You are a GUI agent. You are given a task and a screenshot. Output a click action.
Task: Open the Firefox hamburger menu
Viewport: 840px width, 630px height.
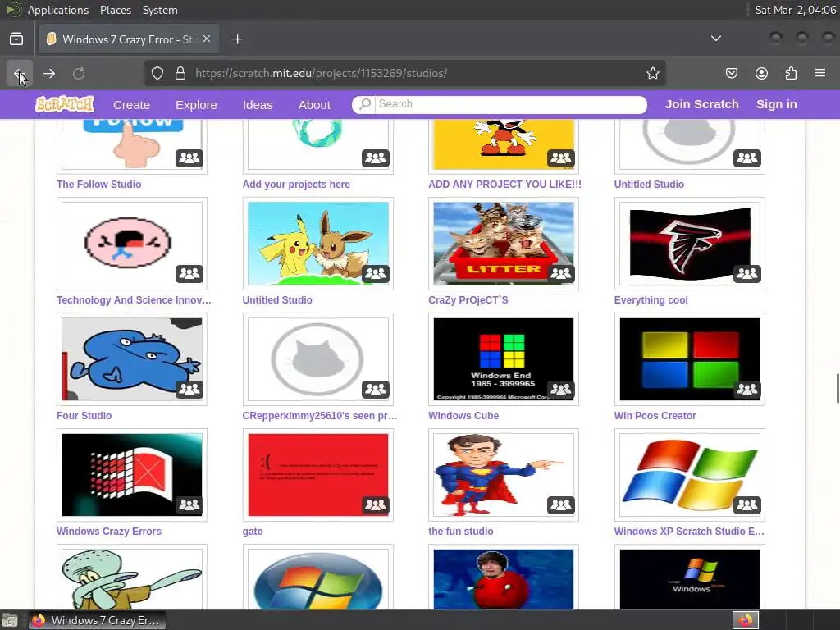820,73
